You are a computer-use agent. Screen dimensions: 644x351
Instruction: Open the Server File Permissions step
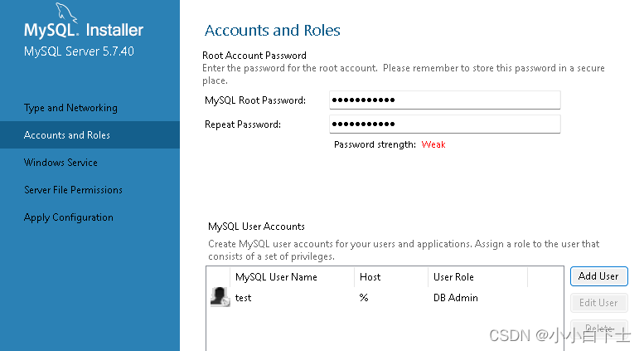pyautogui.click(x=73, y=190)
